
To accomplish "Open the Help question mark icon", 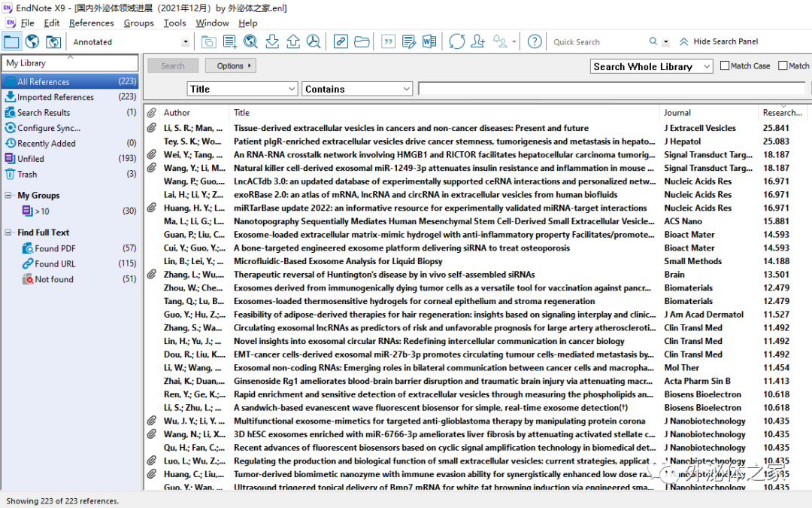I will tap(535, 41).
